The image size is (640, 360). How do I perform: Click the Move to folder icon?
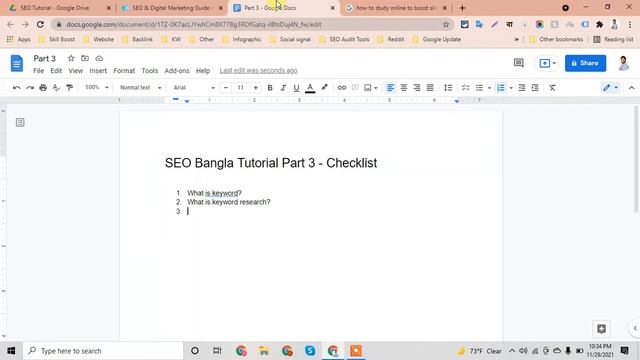[85, 58]
